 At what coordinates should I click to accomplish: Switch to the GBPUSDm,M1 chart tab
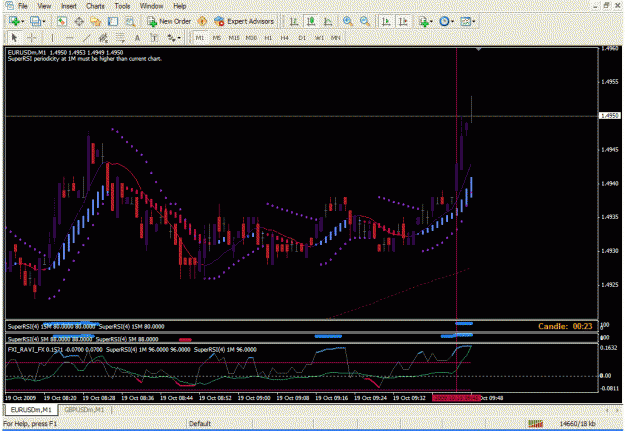(x=84, y=409)
